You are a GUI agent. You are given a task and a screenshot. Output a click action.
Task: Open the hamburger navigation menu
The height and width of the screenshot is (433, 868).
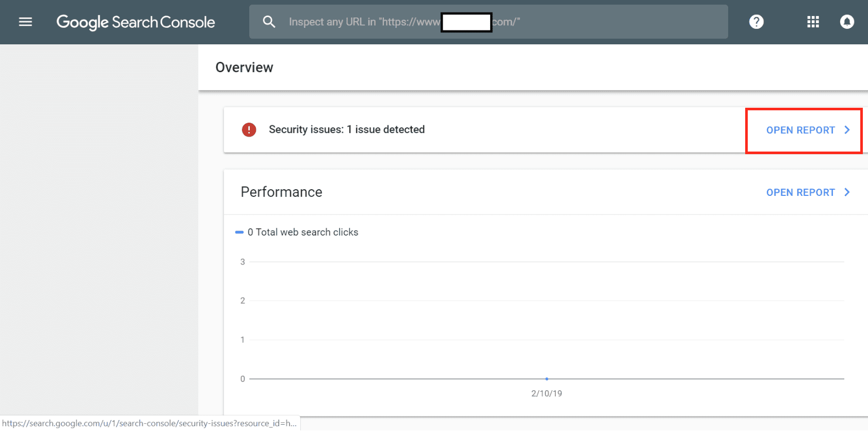click(25, 22)
